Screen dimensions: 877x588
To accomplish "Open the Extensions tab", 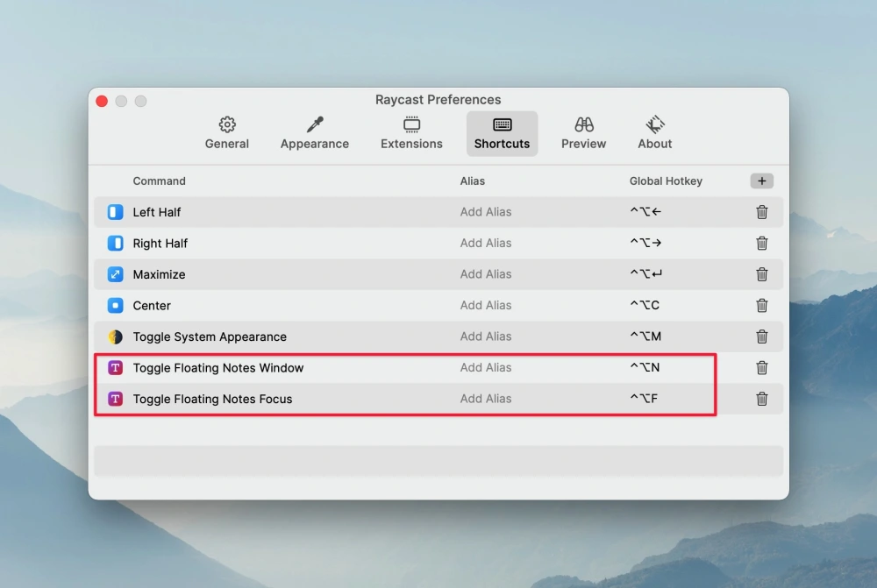I will click(411, 133).
